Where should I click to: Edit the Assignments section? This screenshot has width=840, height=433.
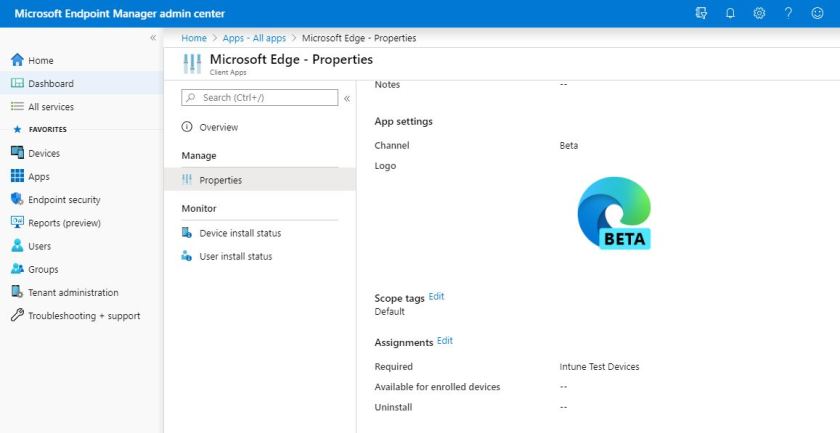(x=445, y=341)
